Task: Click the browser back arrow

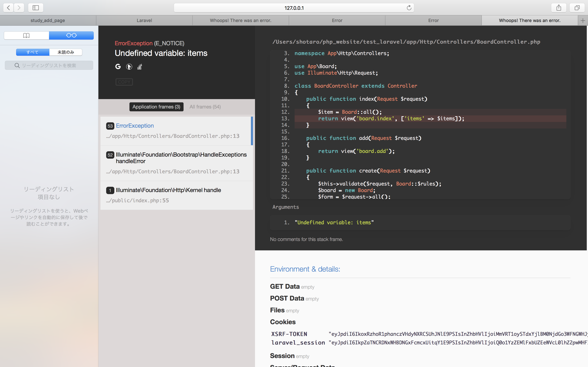Action: tap(9, 8)
